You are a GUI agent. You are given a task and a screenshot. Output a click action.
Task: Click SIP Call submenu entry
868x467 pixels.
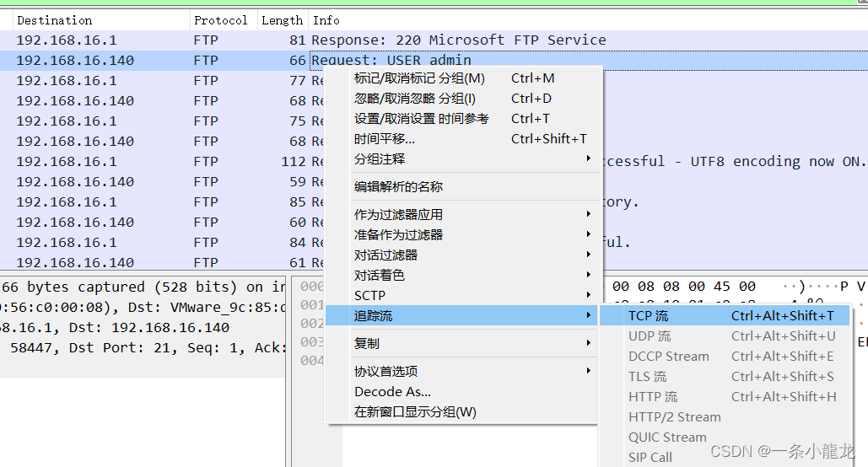coord(725,458)
